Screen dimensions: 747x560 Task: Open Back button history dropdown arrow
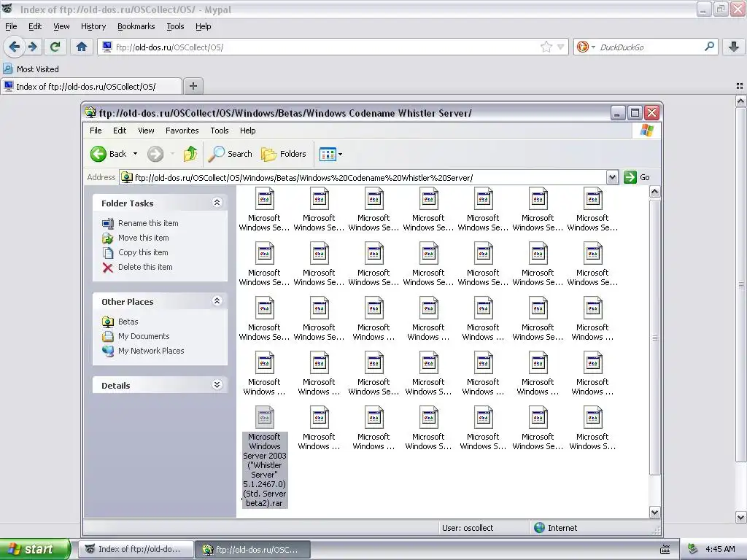pos(135,154)
